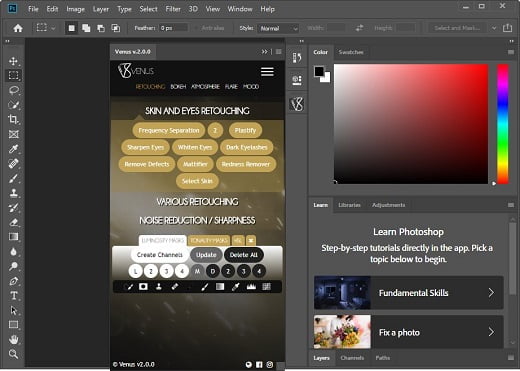Select the Lasso tool
The height and width of the screenshot is (371, 520).
14,90
